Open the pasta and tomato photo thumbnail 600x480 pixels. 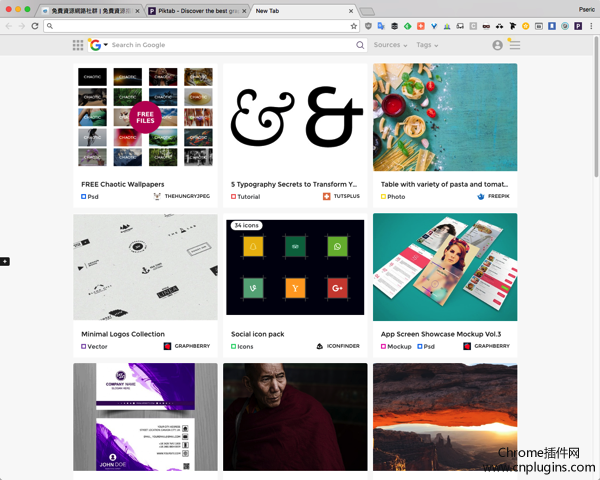445,117
